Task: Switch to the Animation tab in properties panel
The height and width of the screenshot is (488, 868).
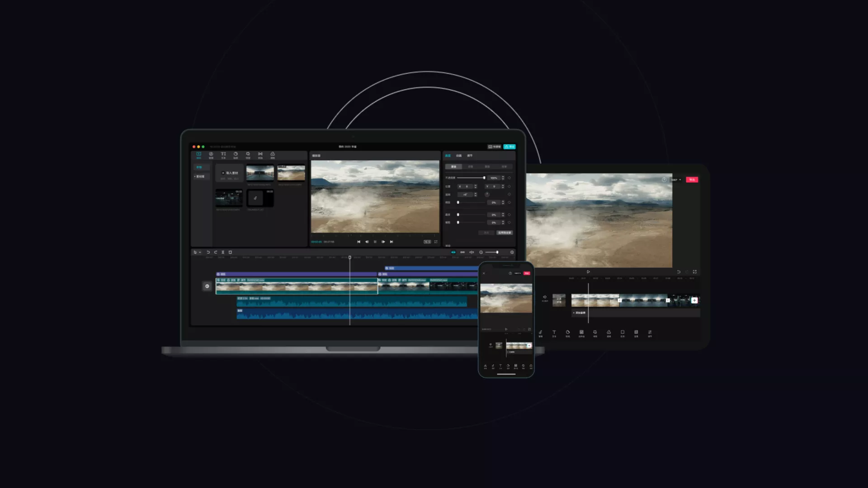Action: click(459, 155)
